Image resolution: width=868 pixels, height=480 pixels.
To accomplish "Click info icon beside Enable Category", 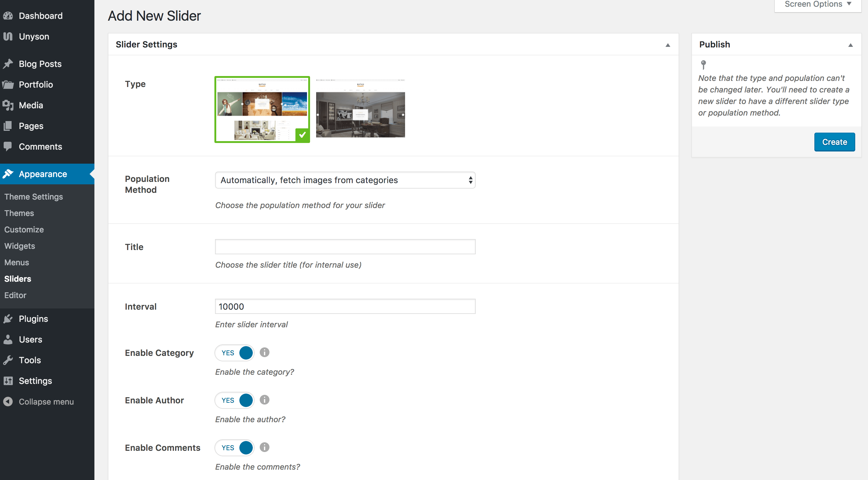I will point(264,353).
